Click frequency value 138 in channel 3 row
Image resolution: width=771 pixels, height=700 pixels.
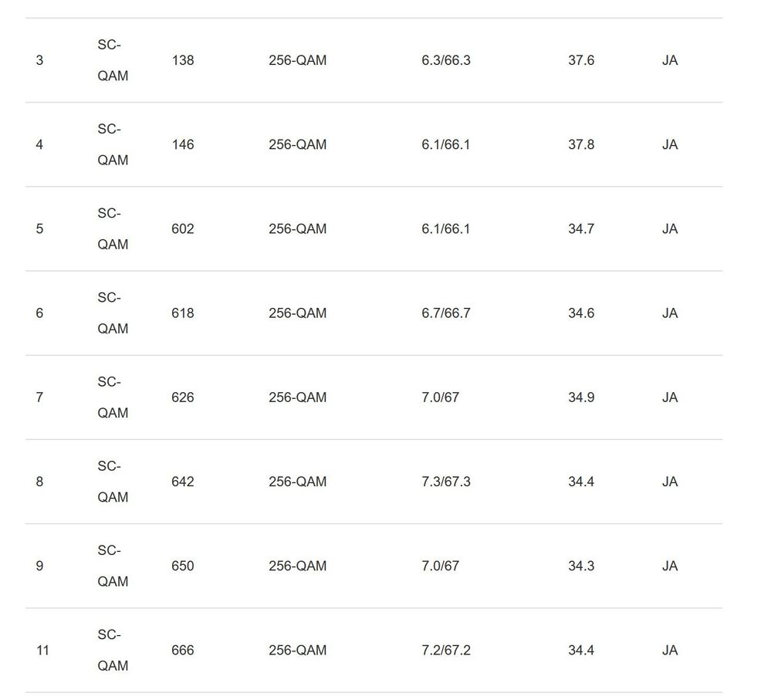pos(183,60)
